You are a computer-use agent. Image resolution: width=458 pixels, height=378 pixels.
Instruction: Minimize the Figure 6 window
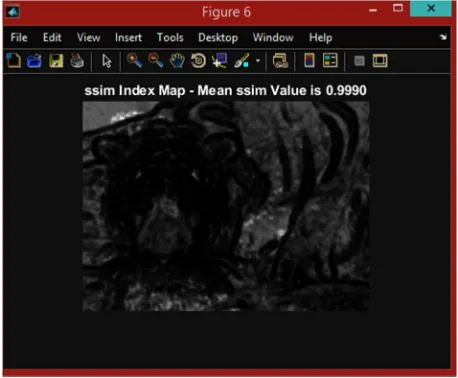click(373, 10)
